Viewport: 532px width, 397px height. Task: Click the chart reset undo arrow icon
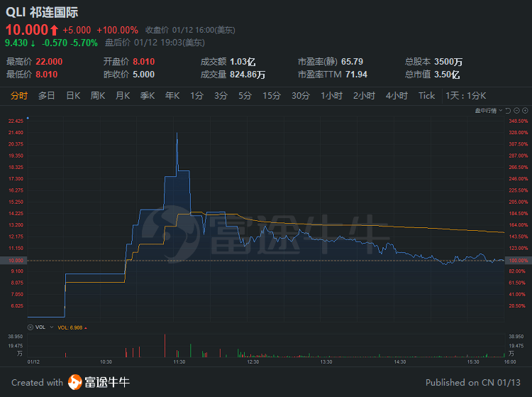pos(508,111)
